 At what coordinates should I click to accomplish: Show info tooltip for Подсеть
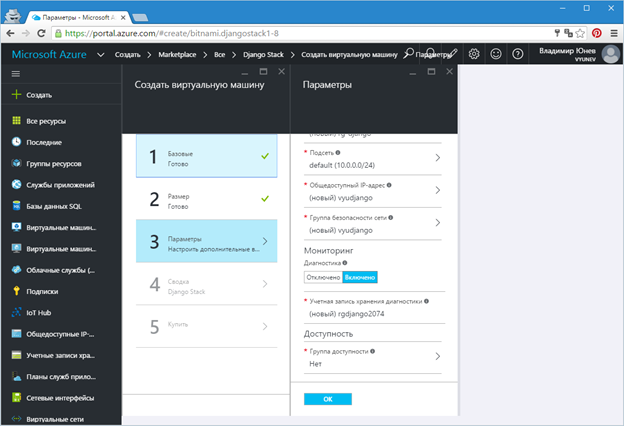(337, 152)
